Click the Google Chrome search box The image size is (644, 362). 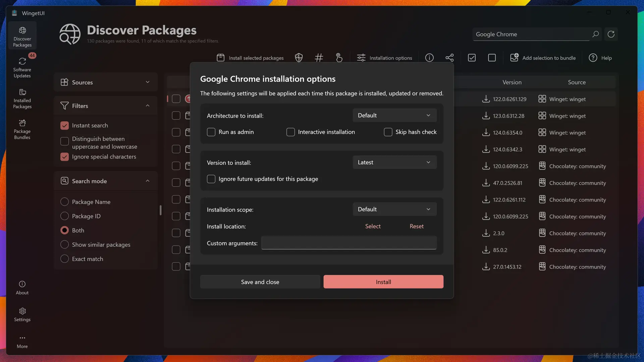[531, 34]
